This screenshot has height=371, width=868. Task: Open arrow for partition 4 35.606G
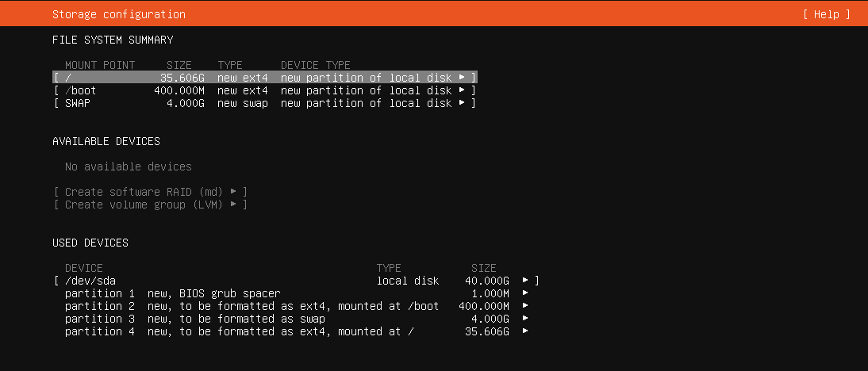[x=525, y=331]
